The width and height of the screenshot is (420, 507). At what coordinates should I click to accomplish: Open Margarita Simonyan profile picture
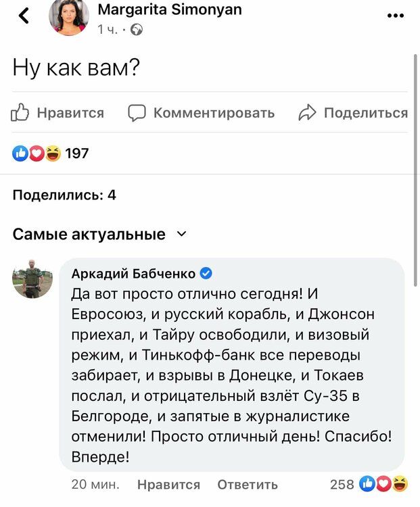tap(68, 16)
